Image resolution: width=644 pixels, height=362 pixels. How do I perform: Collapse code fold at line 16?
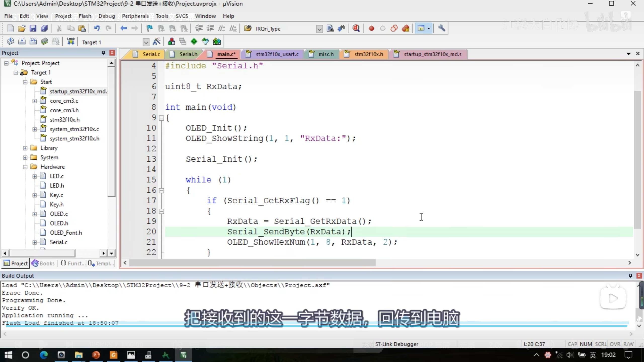(162, 191)
